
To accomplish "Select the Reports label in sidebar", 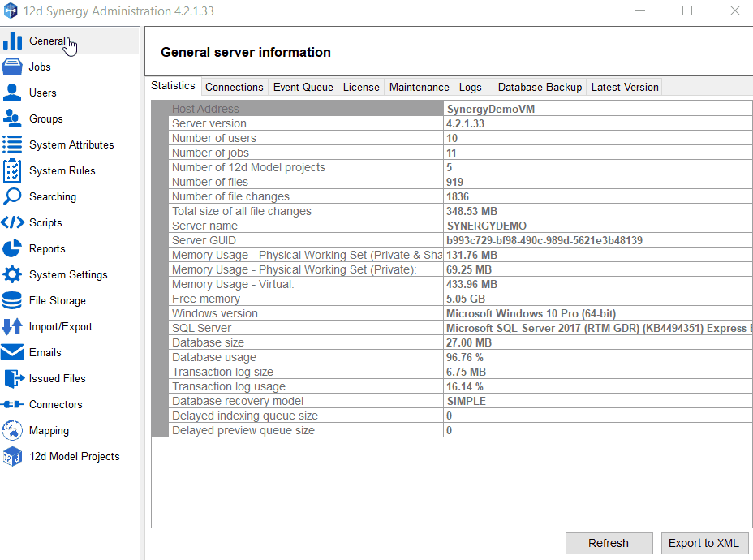I will click(x=47, y=248).
